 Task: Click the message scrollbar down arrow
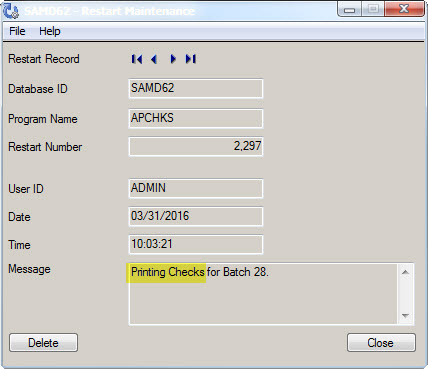pos(405,315)
